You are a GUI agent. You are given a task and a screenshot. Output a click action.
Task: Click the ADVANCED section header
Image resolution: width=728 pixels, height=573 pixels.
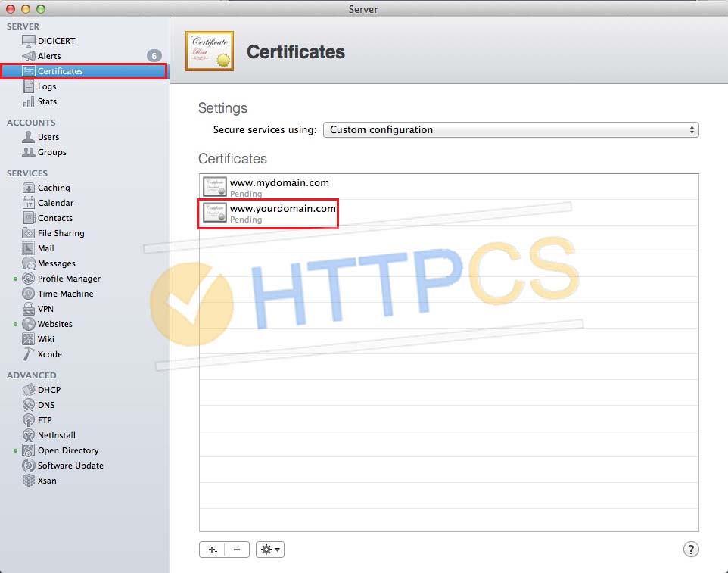(x=31, y=375)
